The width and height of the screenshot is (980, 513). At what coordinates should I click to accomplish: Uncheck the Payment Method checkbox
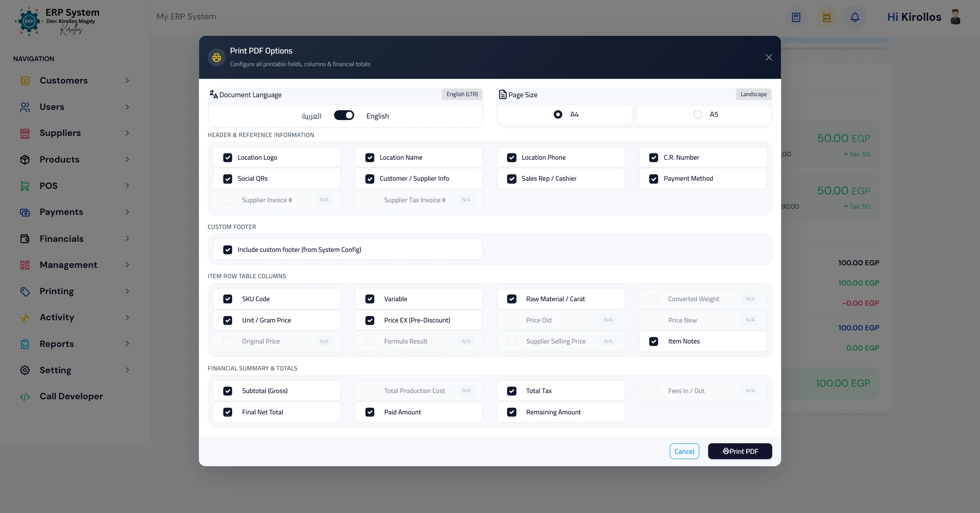[654, 179]
